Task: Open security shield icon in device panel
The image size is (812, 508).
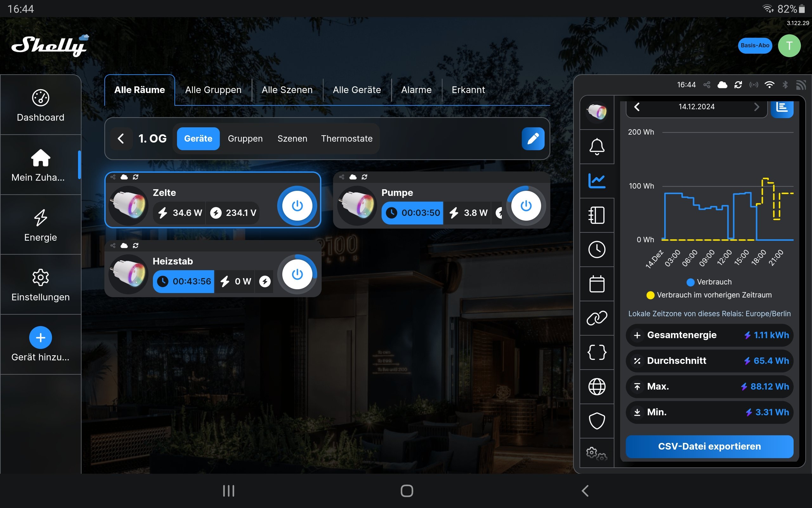Action: [597, 421]
